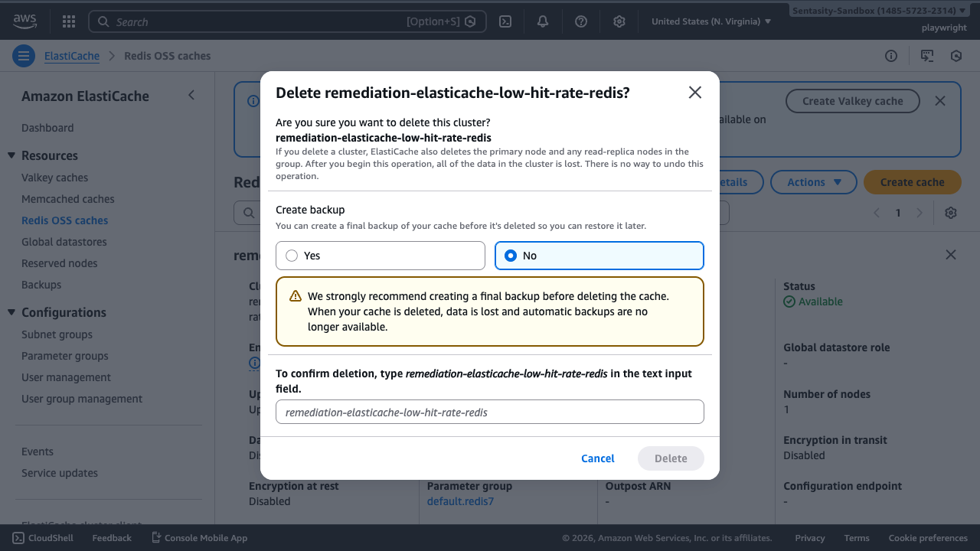Open the help question mark menu

pos(581,21)
